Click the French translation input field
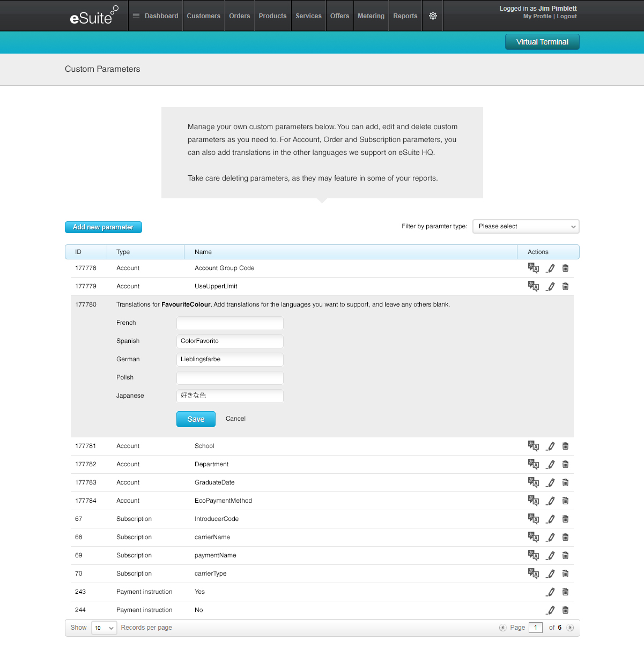Viewport: 644px width, 671px height. pos(230,323)
